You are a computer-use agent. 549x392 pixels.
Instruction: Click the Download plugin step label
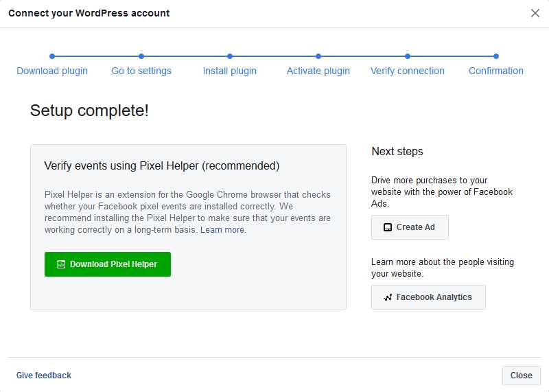[x=52, y=71]
